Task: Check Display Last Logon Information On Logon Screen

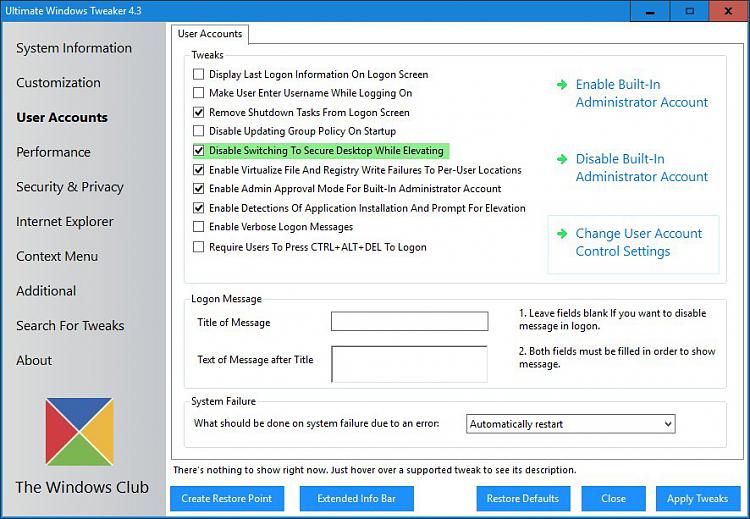Action: tap(199, 74)
